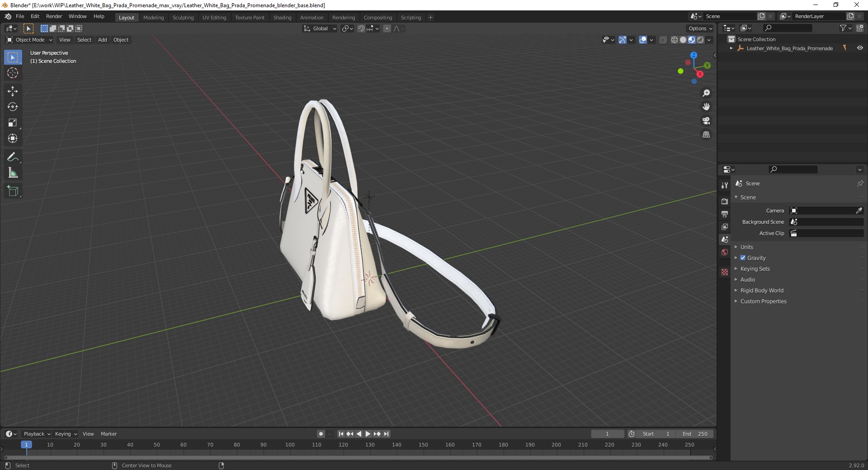This screenshot has width=868, height=470.
Task: Play the animation forward
Action: pos(368,434)
